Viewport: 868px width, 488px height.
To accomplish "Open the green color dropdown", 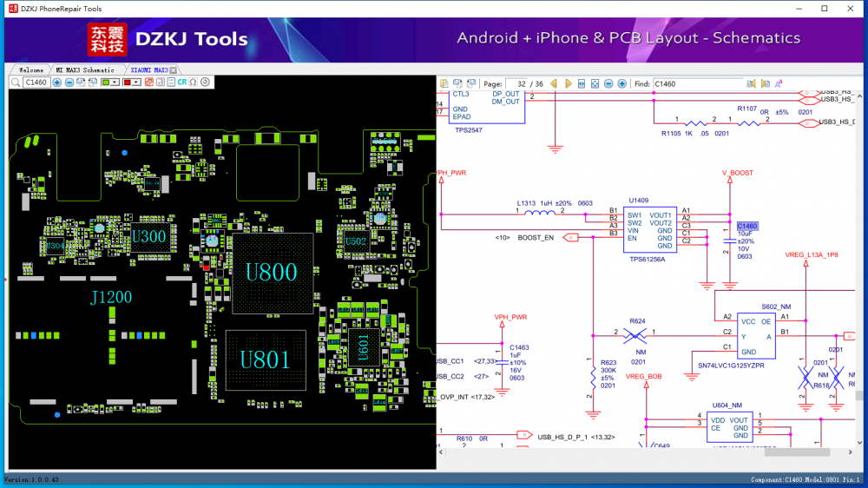I will click(x=115, y=82).
